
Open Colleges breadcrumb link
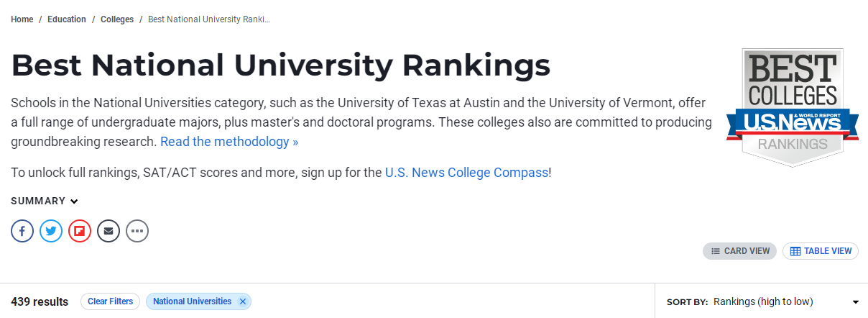(x=117, y=19)
